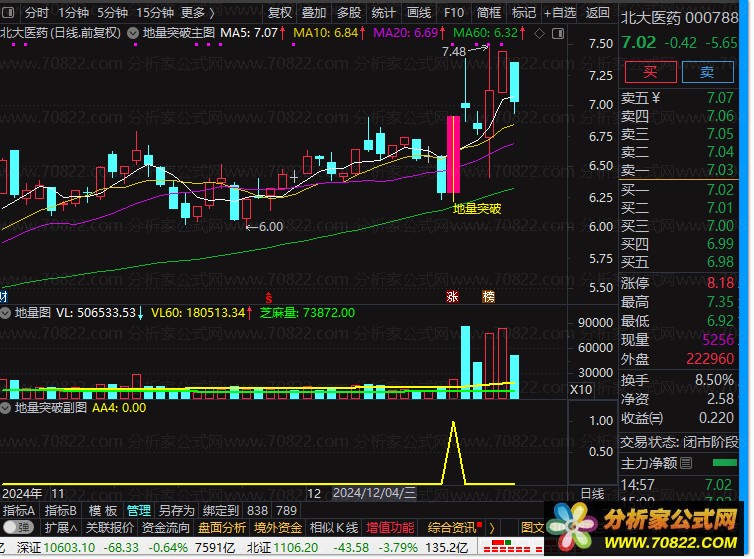Open the 盘面分析 tab

[x=222, y=528]
